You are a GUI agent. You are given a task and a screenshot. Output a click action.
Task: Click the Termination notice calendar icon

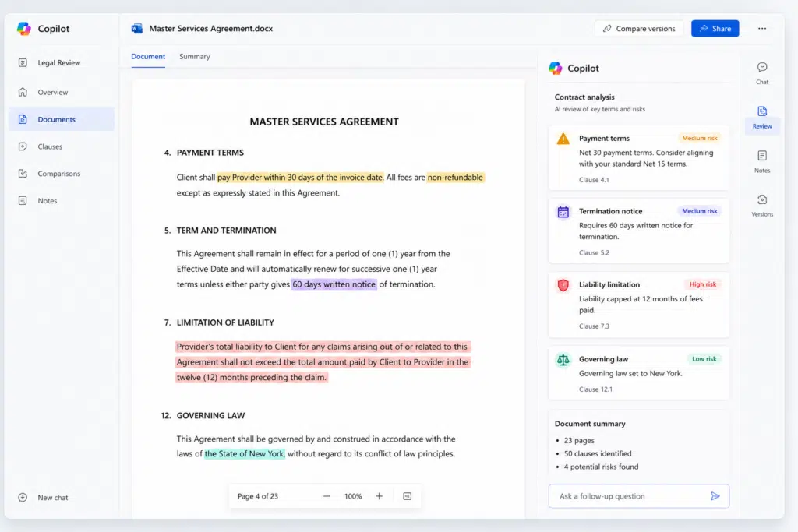coord(563,212)
